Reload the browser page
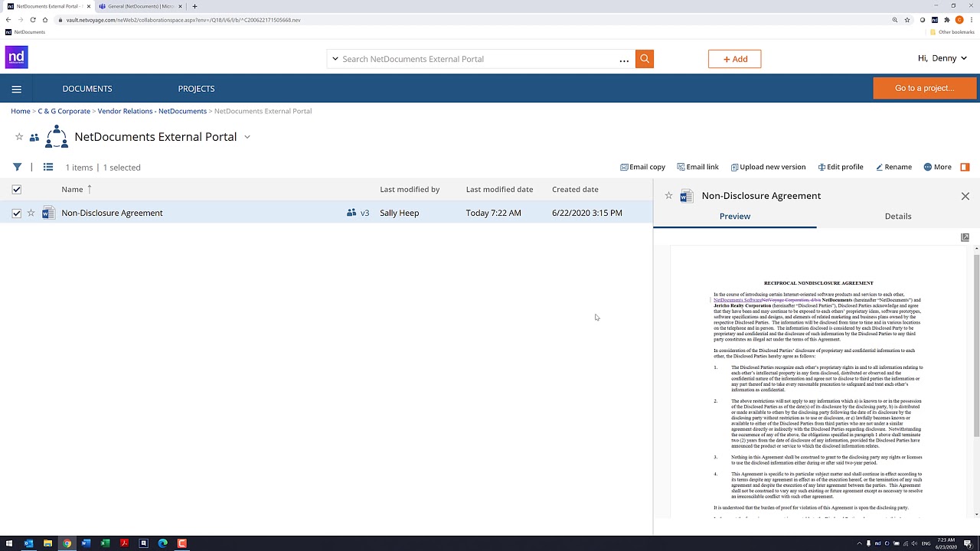This screenshot has width=980, height=551. point(33,20)
